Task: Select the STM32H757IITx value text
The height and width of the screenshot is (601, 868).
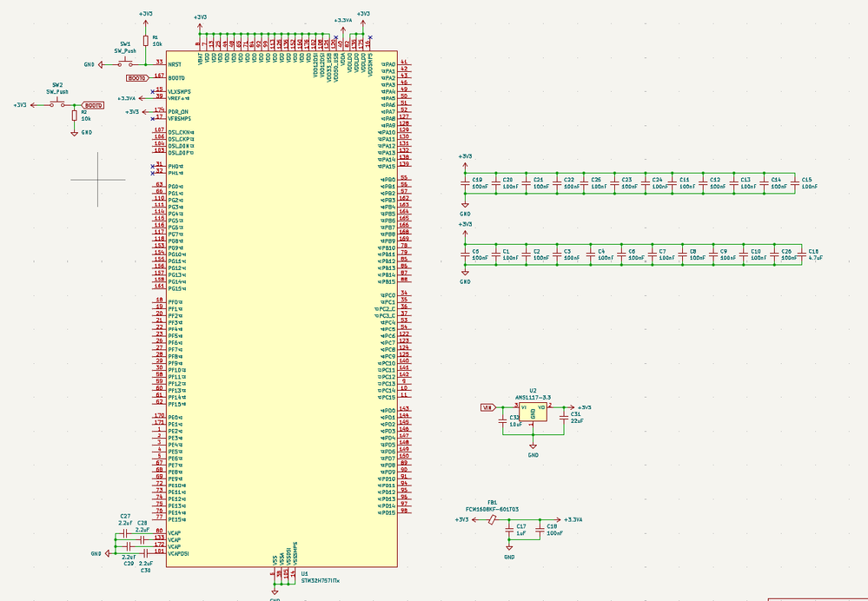Action: click(x=321, y=581)
